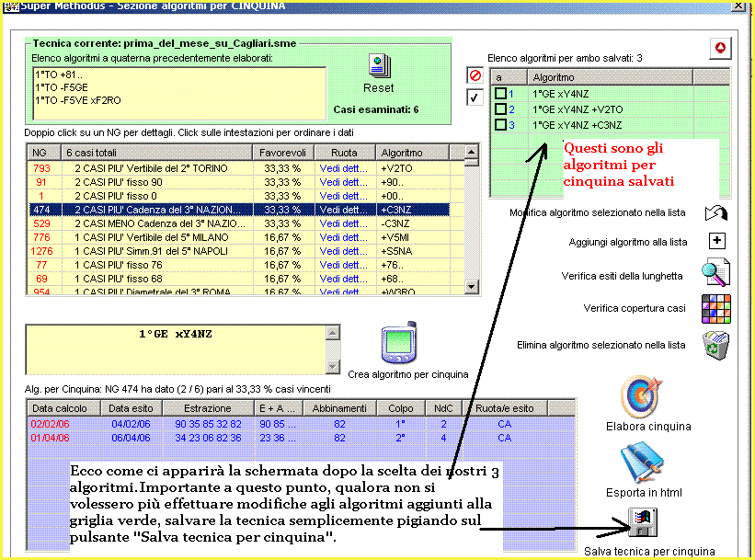This screenshot has width=755, height=560.
Task: Click NdC column header
Action: point(443,408)
